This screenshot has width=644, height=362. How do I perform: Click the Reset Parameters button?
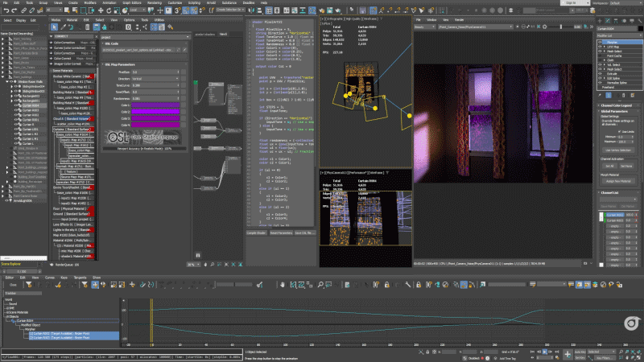pos(281,232)
